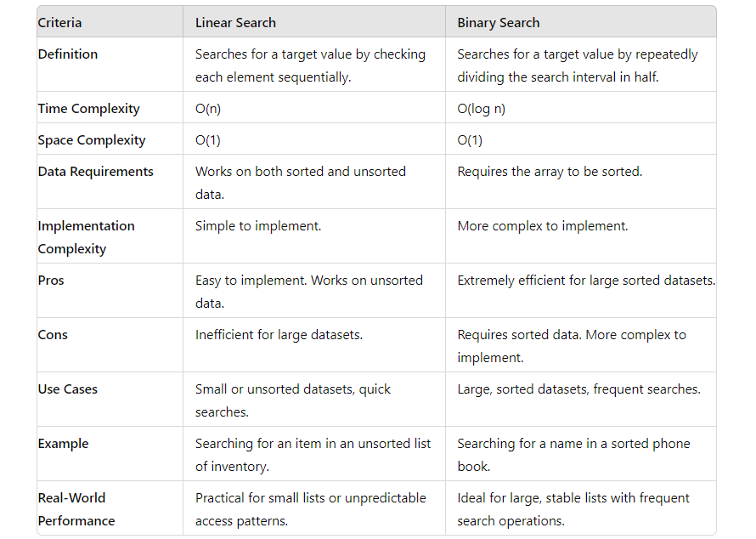Click the Cons row label
The height and width of the screenshot is (539, 756).
coord(53,335)
